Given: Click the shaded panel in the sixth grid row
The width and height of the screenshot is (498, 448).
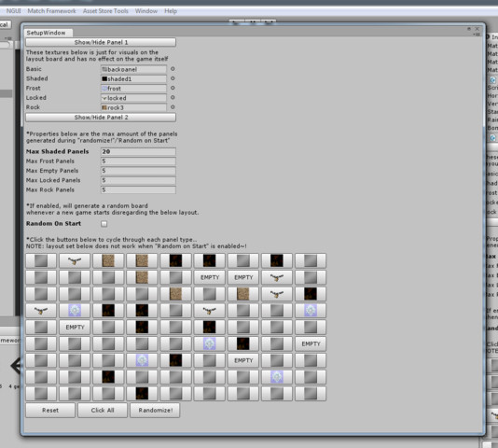Looking at the screenshot, I should tap(243, 343).
